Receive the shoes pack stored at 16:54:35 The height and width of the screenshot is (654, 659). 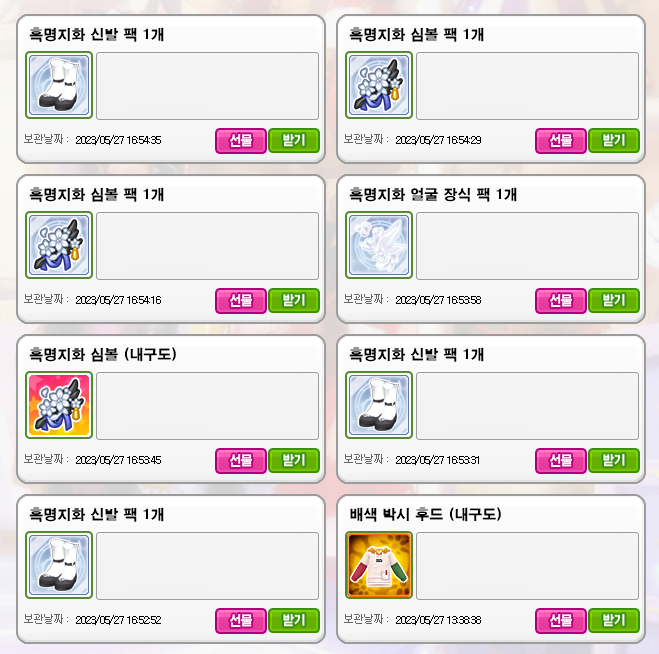(294, 140)
